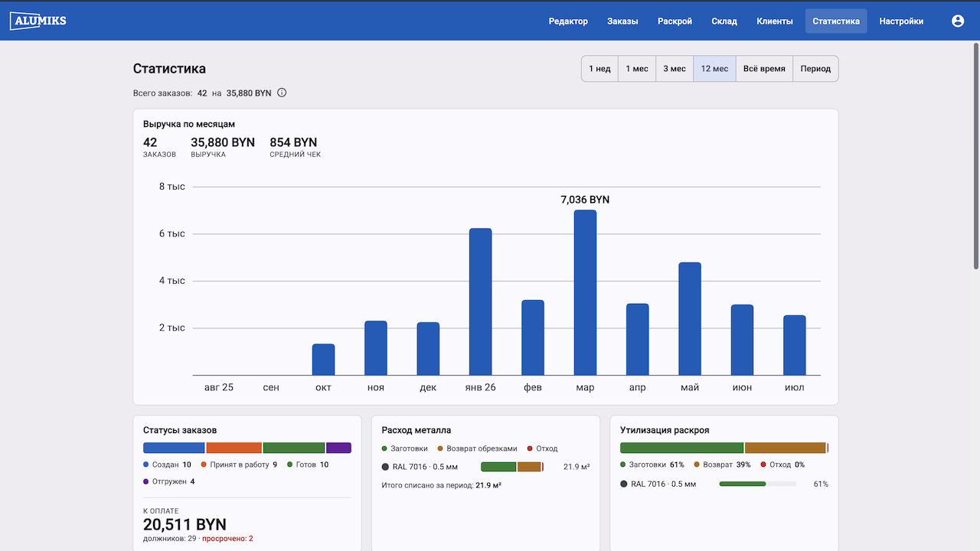
Task: Click the RAL 7016 dot in Утилизация раскроя
Action: click(624, 484)
